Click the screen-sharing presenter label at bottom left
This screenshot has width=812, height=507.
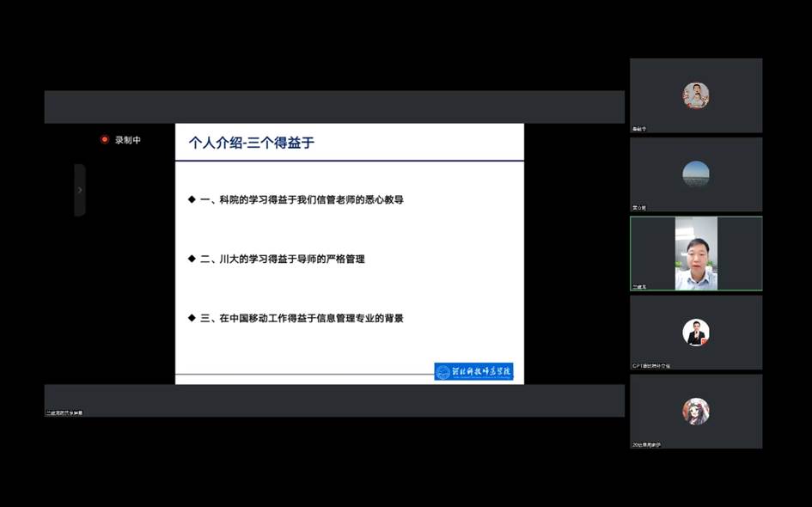pyautogui.click(x=64, y=412)
